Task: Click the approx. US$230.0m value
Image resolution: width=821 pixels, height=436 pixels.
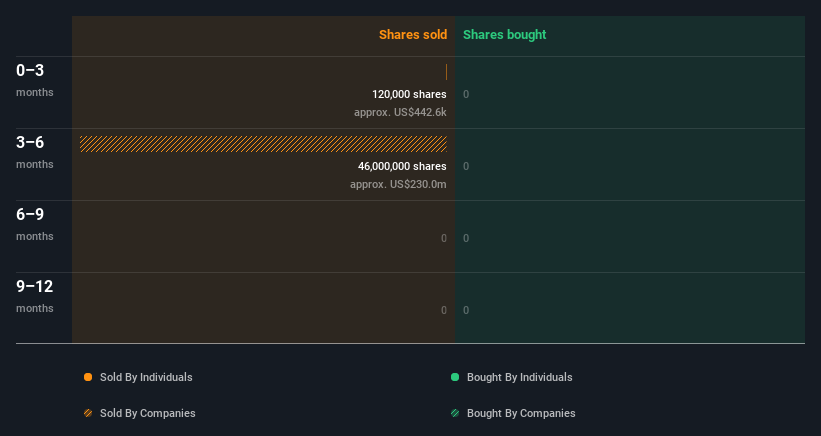Action: point(398,184)
